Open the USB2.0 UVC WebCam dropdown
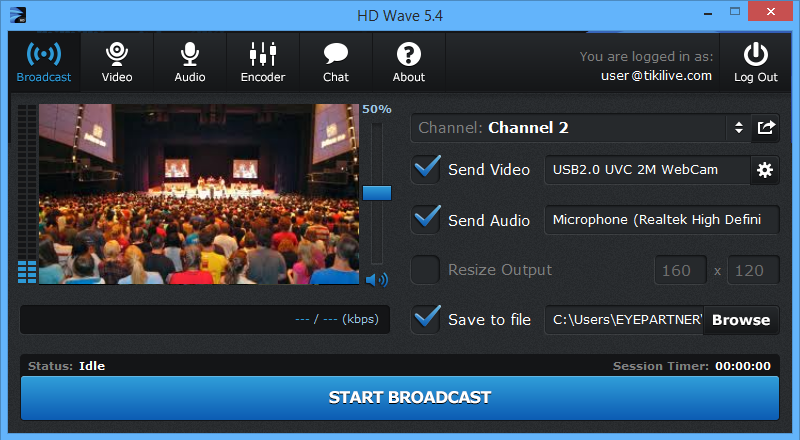 (x=646, y=170)
